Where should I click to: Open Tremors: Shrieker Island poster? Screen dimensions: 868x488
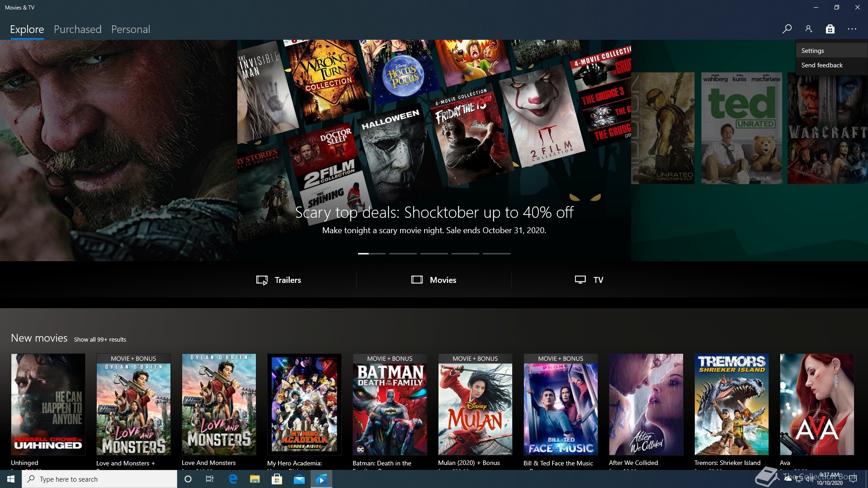click(731, 404)
